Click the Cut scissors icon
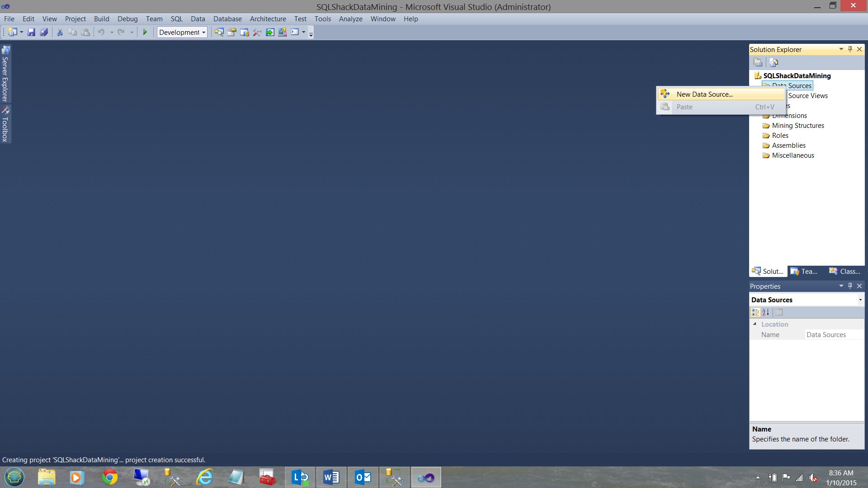The height and width of the screenshot is (488, 868). click(x=60, y=32)
